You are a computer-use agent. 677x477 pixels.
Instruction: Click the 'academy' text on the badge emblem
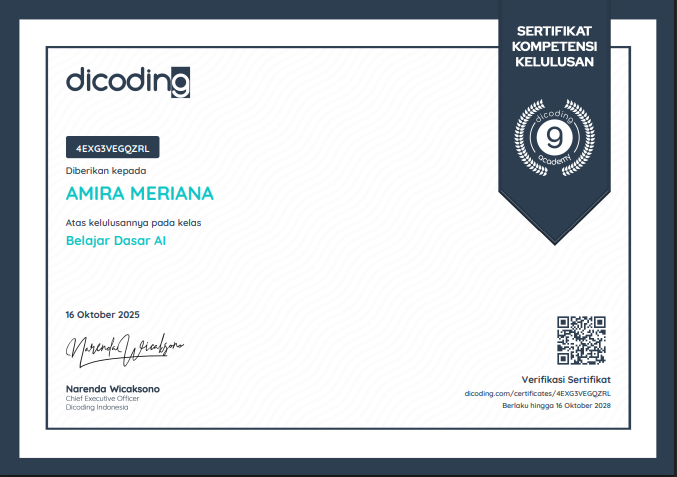[x=553, y=159]
